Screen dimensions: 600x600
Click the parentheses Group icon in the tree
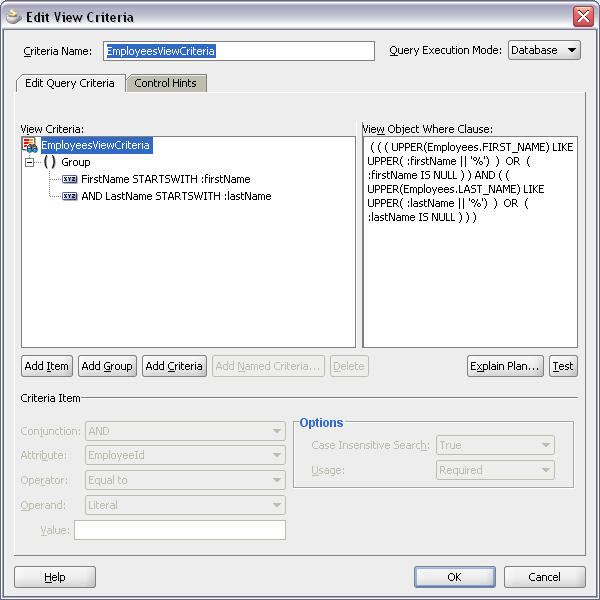pyautogui.click(x=50, y=162)
